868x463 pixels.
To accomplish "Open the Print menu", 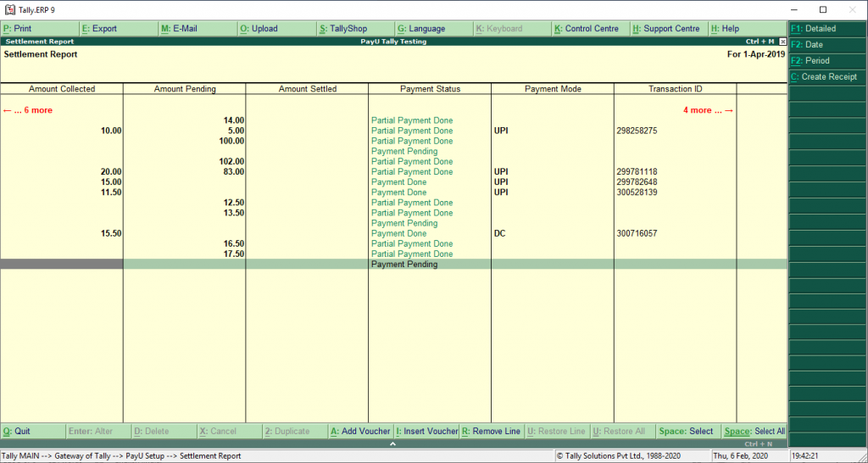I will [x=41, y=29].
